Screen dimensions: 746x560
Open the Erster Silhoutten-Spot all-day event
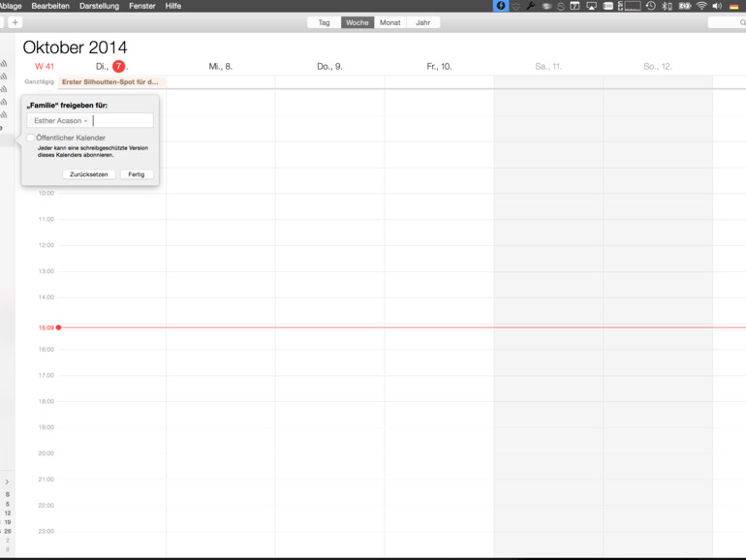[x=110, y=81]
